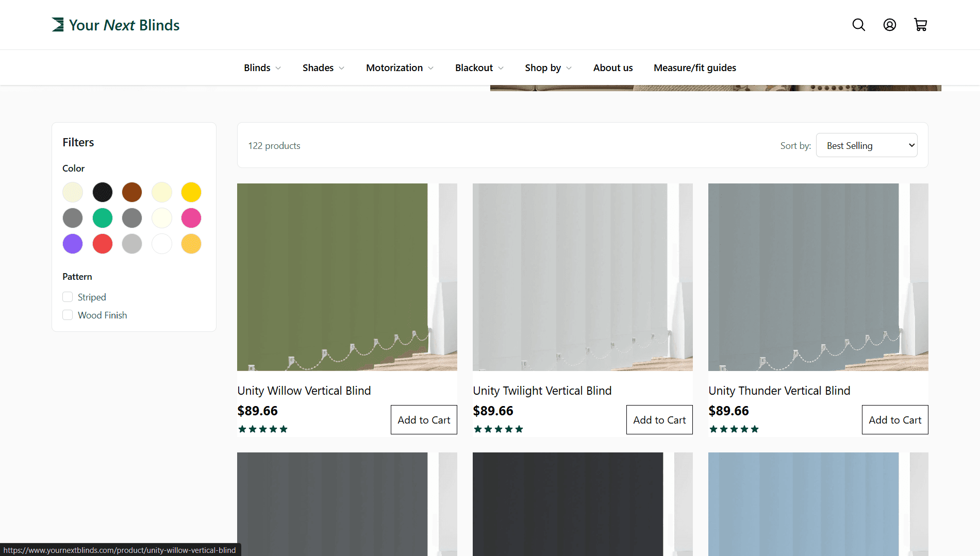Click the $89.66 price of Unity Thunder
The width and height of the screenshot is (980, 556).
pyautogui.click(x=728, y=411)
